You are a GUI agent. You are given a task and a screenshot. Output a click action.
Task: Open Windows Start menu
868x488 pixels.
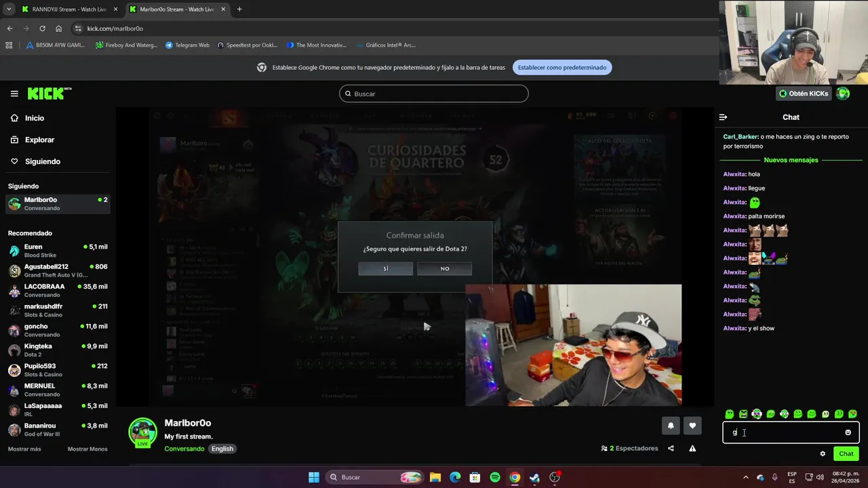(x=314, y=477)
